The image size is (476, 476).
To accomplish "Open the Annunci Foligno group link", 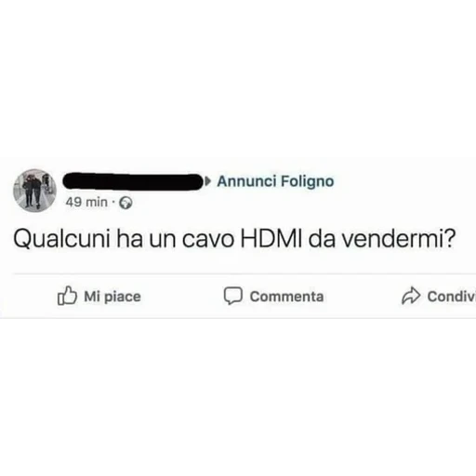I will (275, 181).
